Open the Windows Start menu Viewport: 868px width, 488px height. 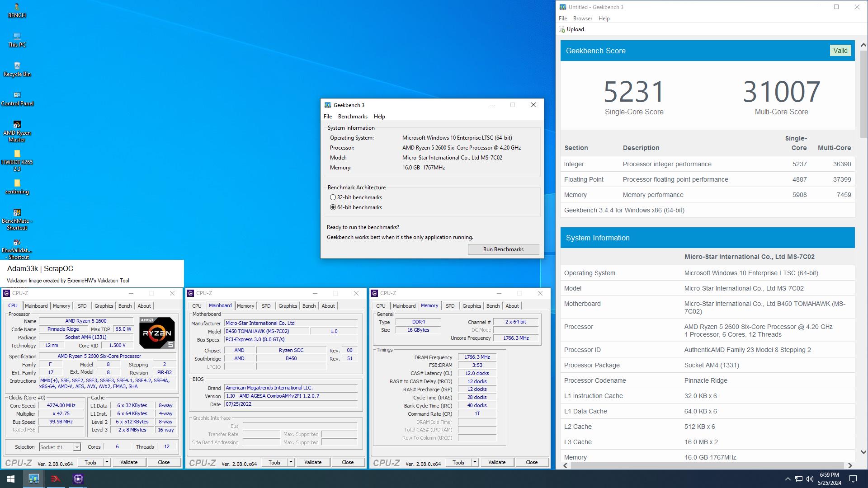point(11,479)
